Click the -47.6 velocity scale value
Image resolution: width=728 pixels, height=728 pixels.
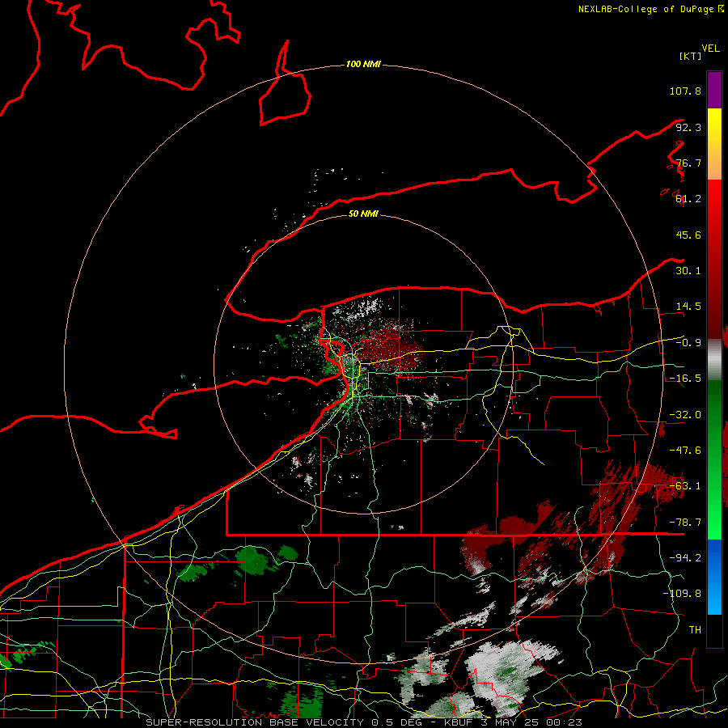coord(685,451)
